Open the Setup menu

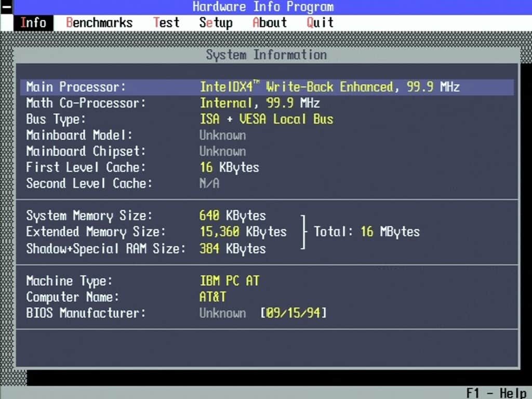tap(216, 23)
